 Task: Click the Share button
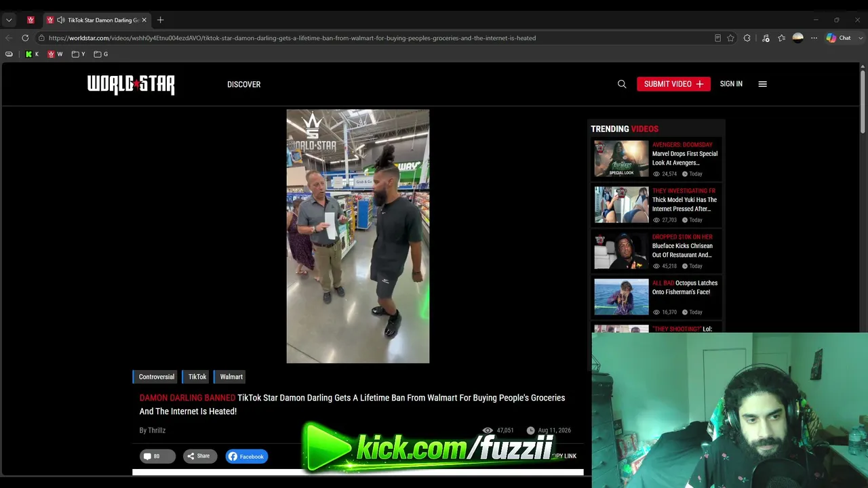[x=199, y=456]
